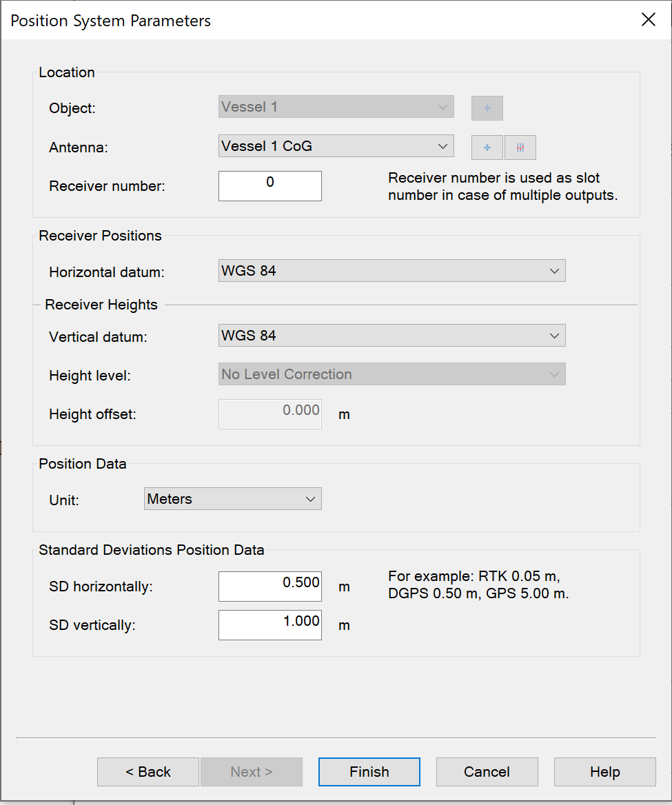
Task: Close the Position System Parameters dialog
Action: (649, 20)
